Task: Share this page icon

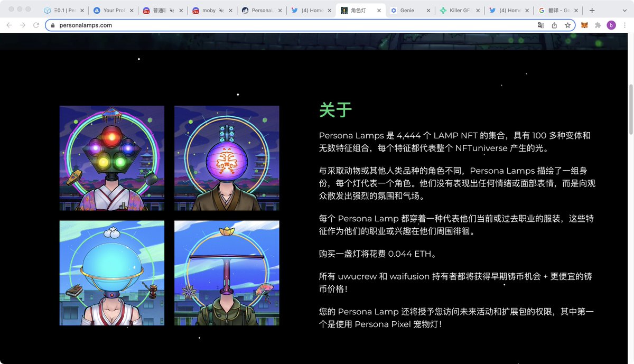Action: point(554,25)
